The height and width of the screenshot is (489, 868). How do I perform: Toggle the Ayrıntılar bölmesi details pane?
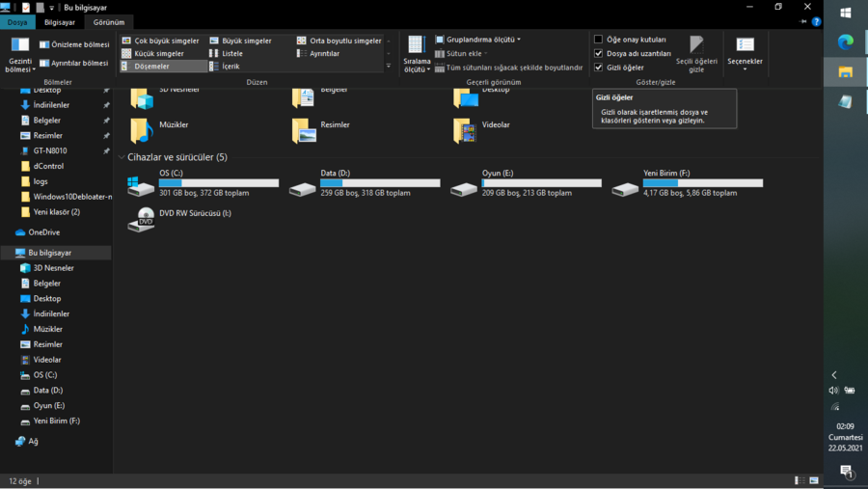(74, 63)
